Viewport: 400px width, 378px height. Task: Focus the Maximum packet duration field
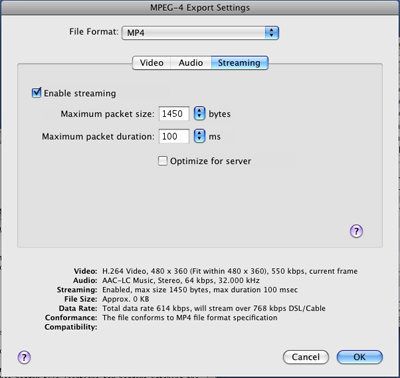click(174, 136)
